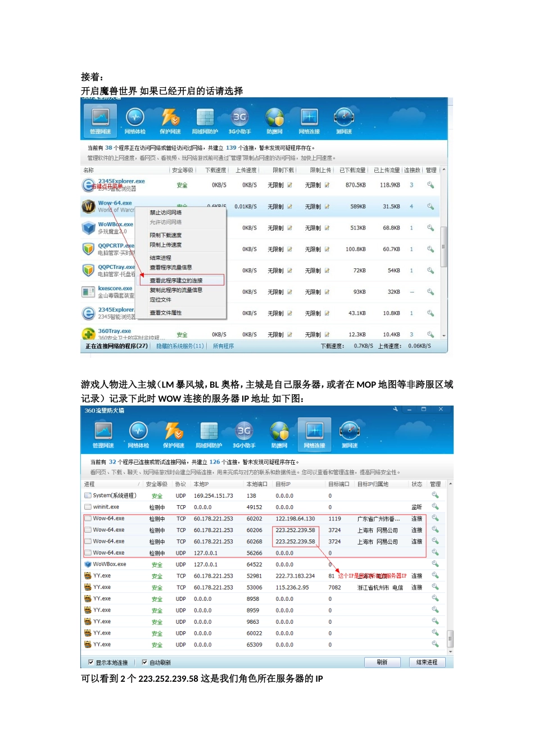Select 3G小助手 icon in the lower 360流量防火墙 window
The height and width of the screenshot is (756, 534).
(x=244, y=435)
